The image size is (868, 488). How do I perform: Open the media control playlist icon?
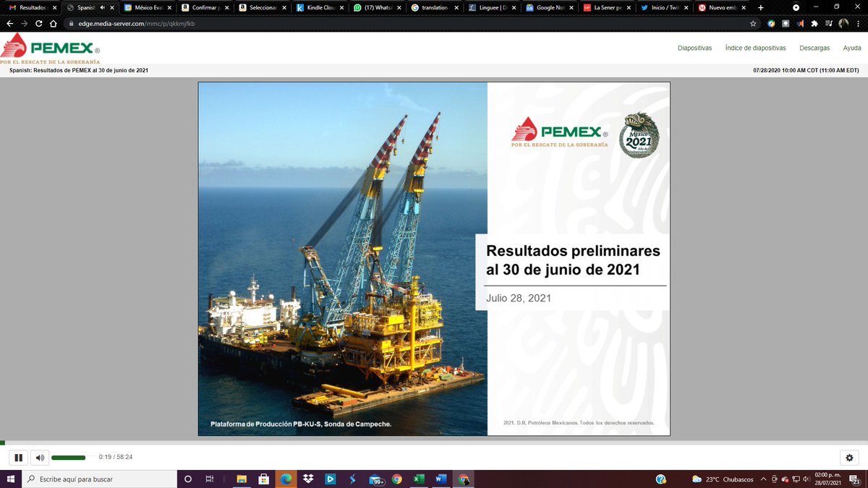[x=829, y=23]
